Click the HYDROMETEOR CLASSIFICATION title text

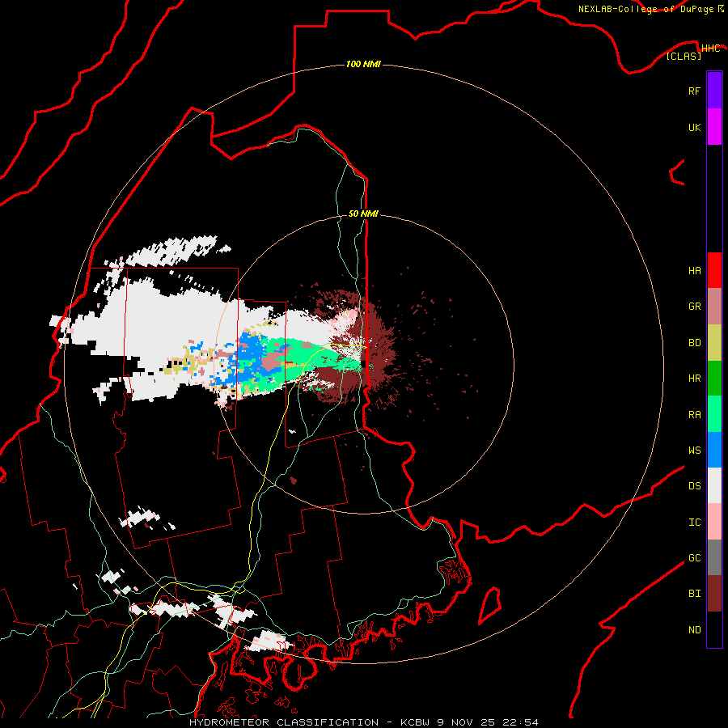284,722
